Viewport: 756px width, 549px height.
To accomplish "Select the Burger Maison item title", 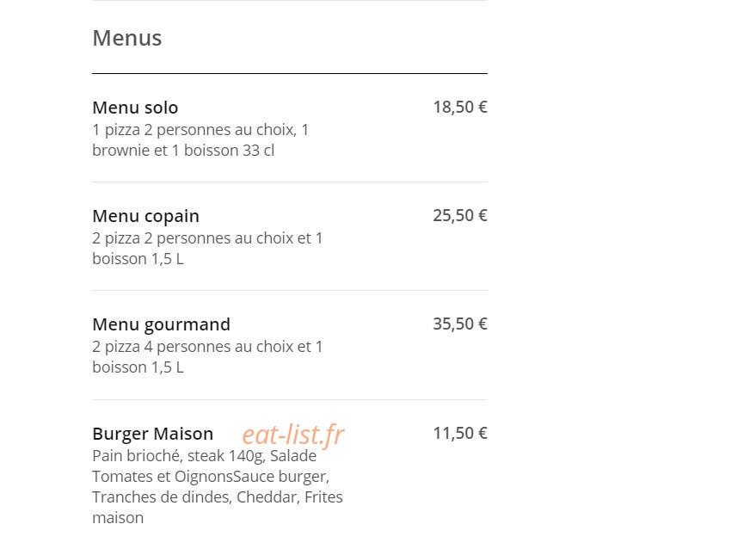I will pos(152,433).
